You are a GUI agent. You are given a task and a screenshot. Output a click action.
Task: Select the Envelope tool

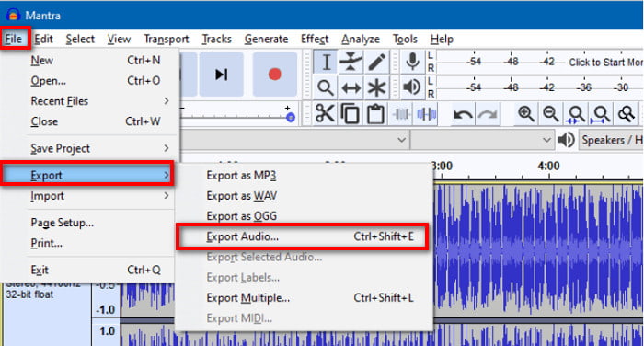[x=351, y=62]
